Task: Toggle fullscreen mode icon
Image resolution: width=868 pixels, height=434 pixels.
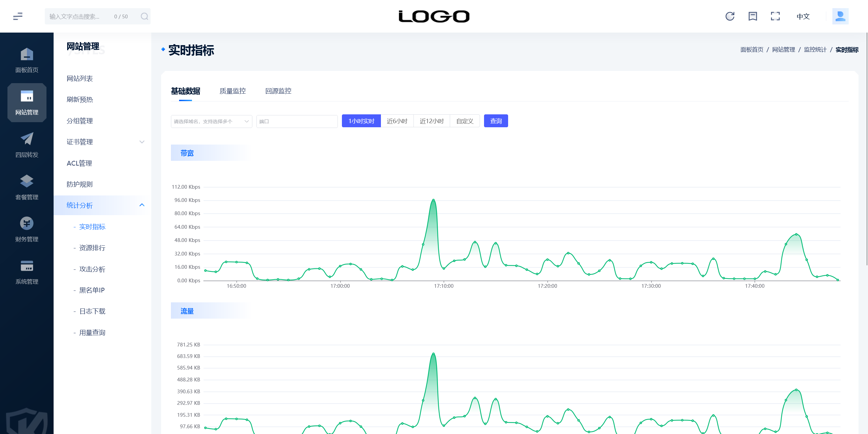Action: point(775,16)
